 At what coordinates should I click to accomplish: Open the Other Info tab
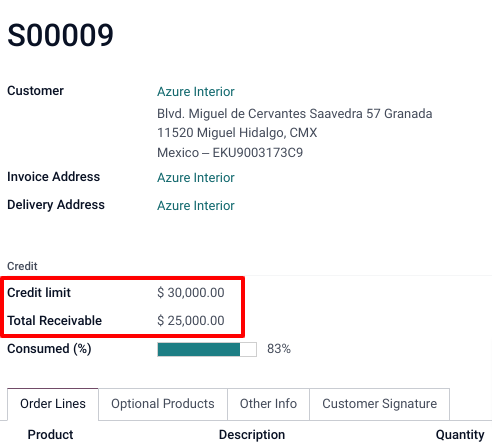pyautogui.click(x=268, y=404)
